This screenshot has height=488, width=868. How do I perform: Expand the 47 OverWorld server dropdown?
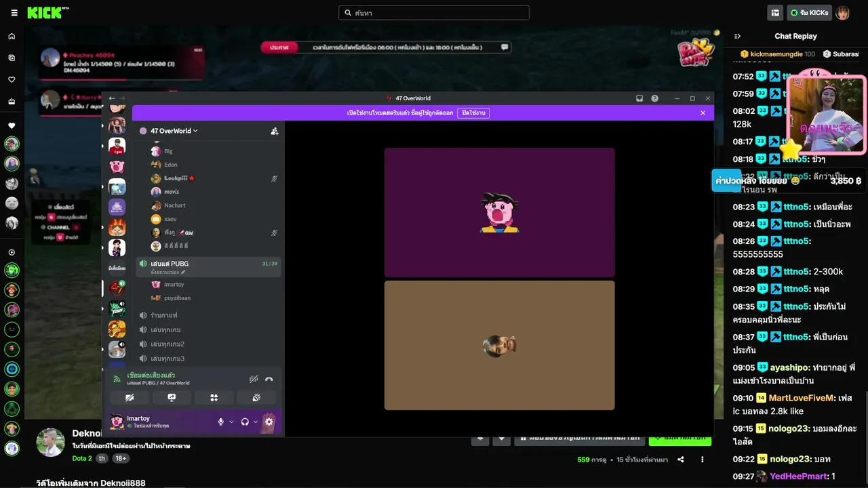point(174,131)
